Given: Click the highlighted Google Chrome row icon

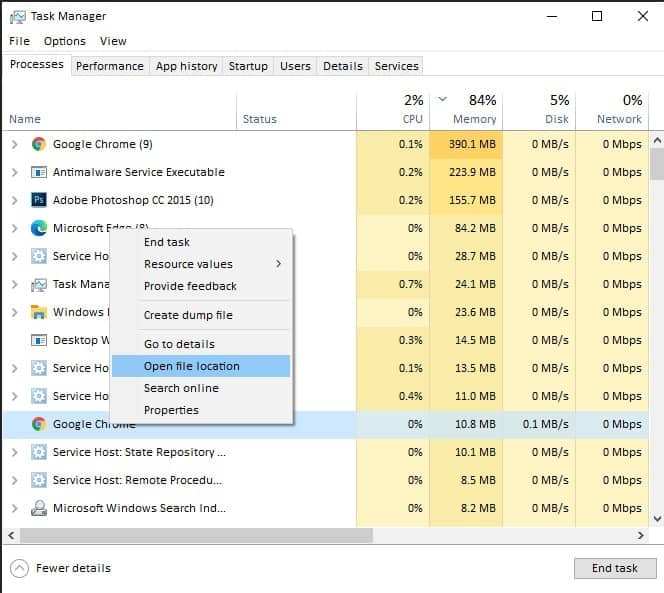Looking at the screenshot, I should 39,424.
